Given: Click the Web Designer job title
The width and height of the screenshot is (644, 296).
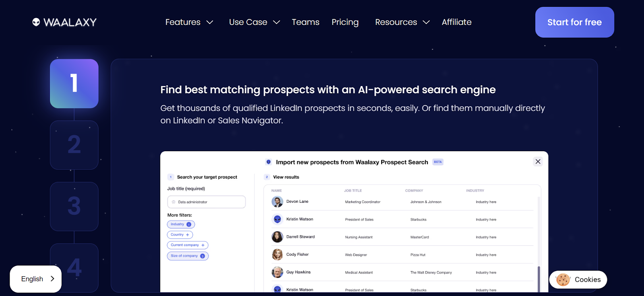Looking at the screenshot, I should (x=356, y=255).
